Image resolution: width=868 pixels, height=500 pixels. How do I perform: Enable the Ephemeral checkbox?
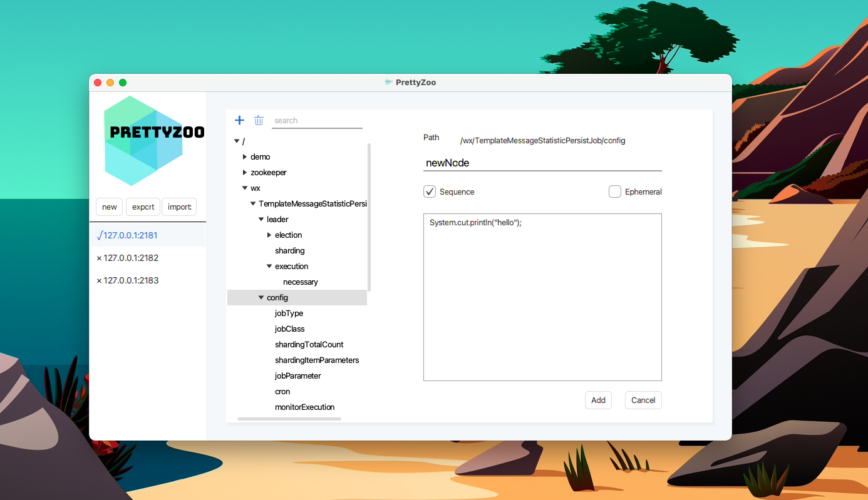click(614, 191)
